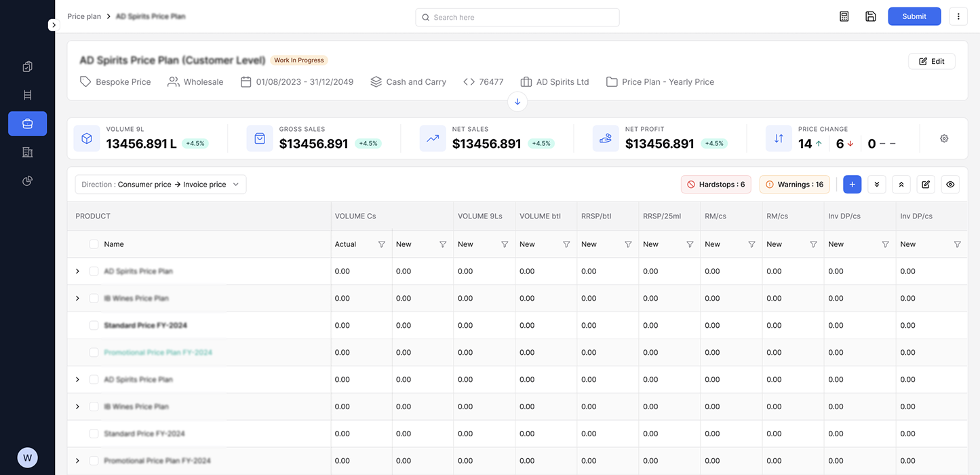Image resolution: width=980 pixels, height=475 pixels.
Task: Open the three-dot more options menu
Action: 958,16
